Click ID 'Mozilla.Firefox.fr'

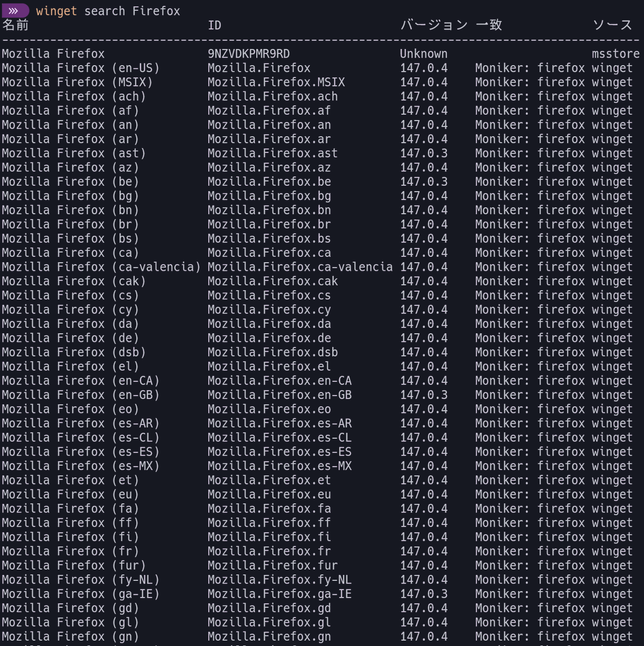(269, 551)
